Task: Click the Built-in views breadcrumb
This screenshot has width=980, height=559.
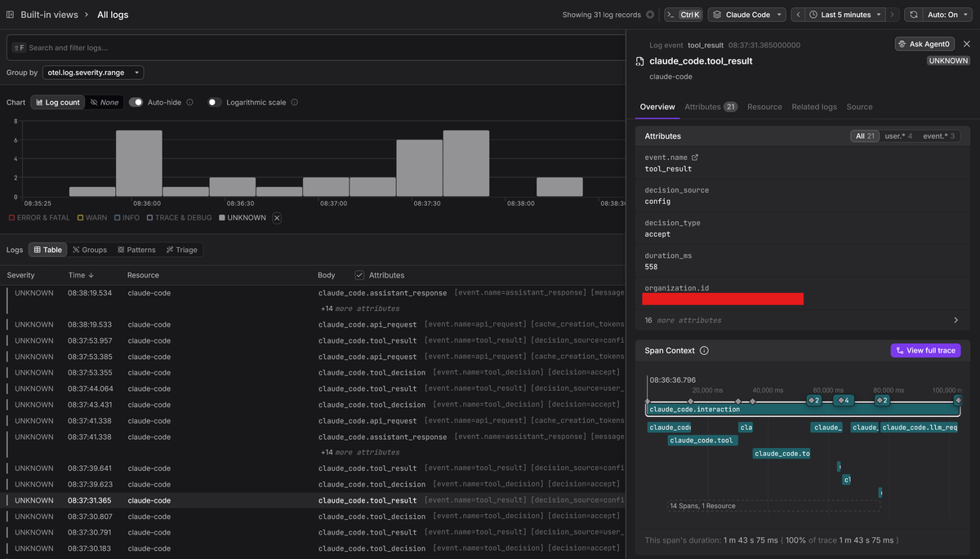Action: 49,15
